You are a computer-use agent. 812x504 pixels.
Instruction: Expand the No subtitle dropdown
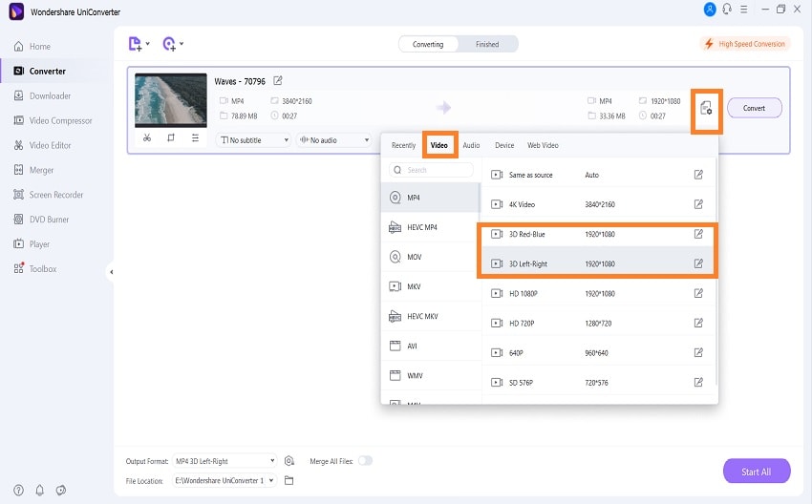[x=253, y=139]
